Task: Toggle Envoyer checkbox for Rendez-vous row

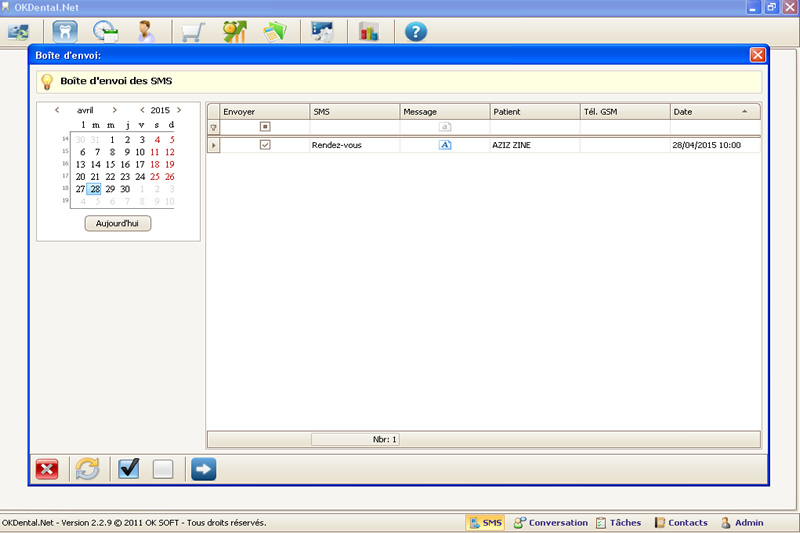Action: coord(265,145)
